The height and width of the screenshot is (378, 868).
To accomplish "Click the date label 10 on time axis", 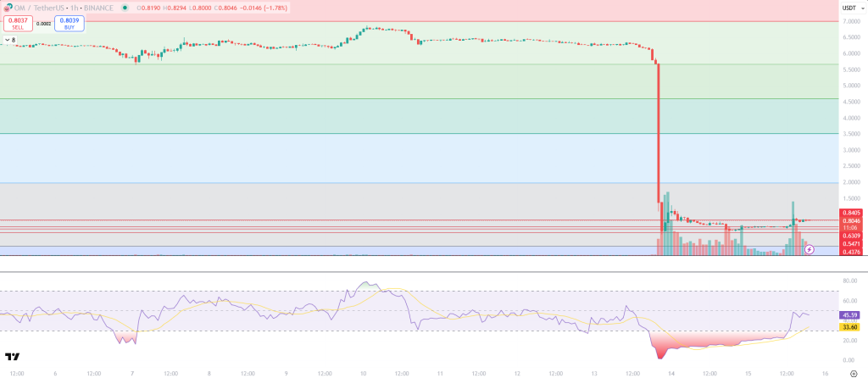I will (x=363, y=374).
